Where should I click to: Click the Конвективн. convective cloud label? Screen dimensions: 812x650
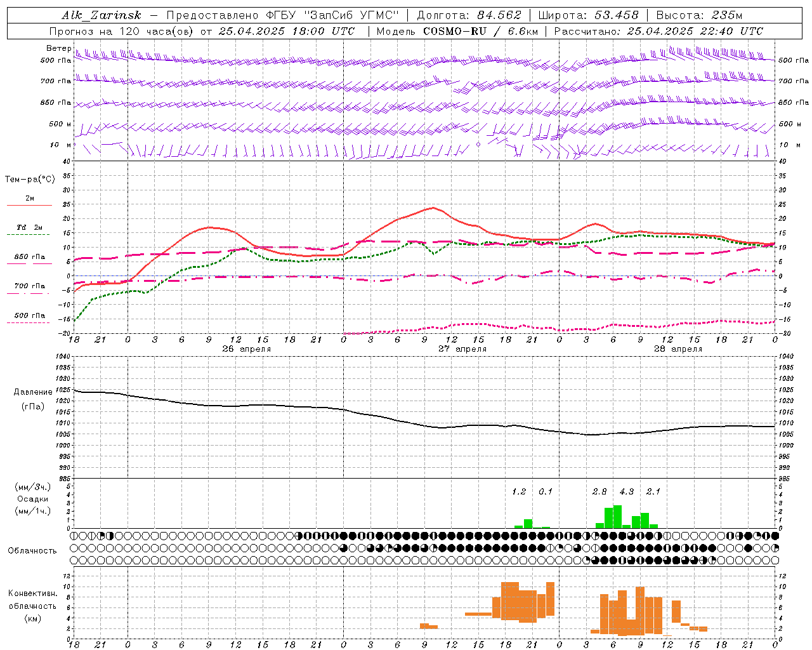click(33, 594)
